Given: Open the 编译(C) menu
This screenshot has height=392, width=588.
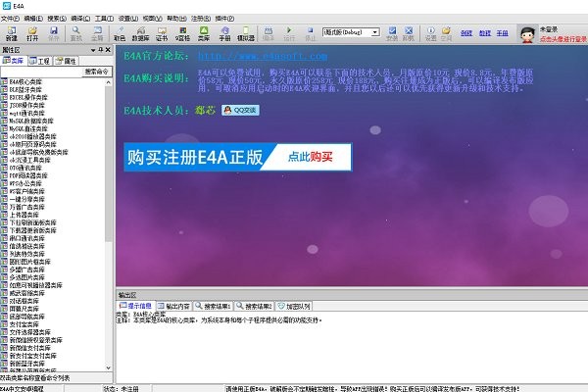Looking at the screenshot, I should [80, 18].
